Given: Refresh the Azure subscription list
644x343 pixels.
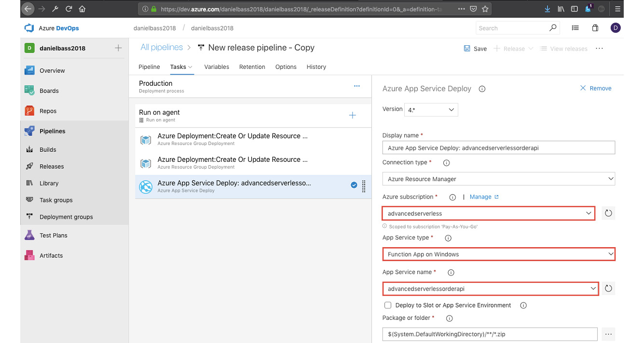Looking at the screenshot, I should (x=608, y=213).
